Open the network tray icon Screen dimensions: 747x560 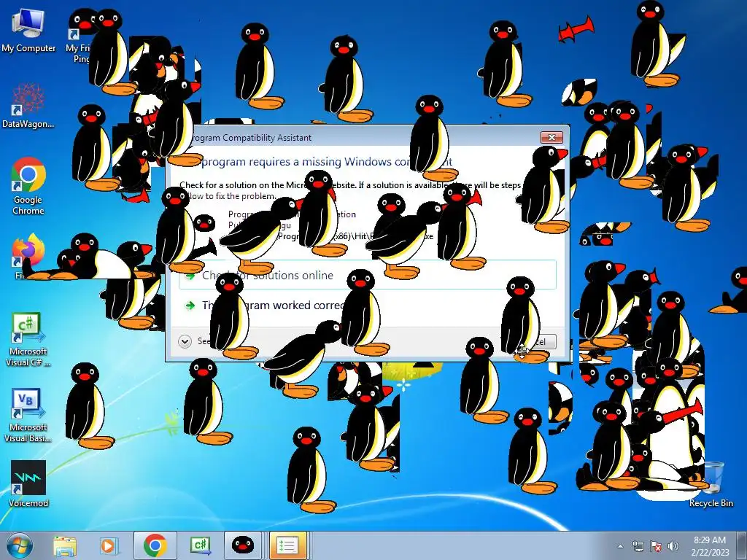coord(638,546)
